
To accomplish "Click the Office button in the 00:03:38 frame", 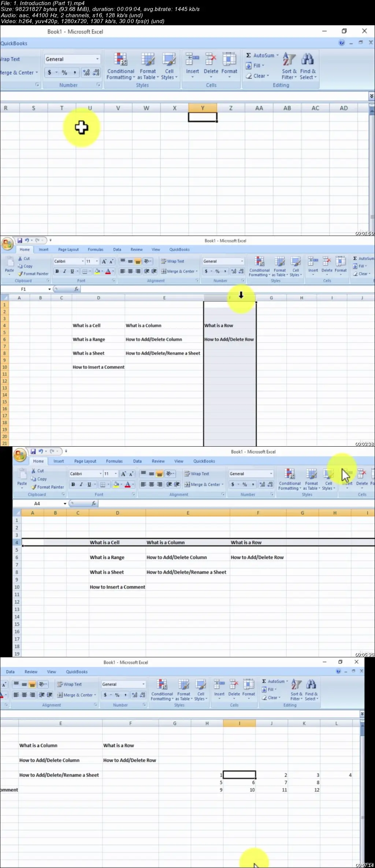I will pyautogui.click(x=7, y=243).
